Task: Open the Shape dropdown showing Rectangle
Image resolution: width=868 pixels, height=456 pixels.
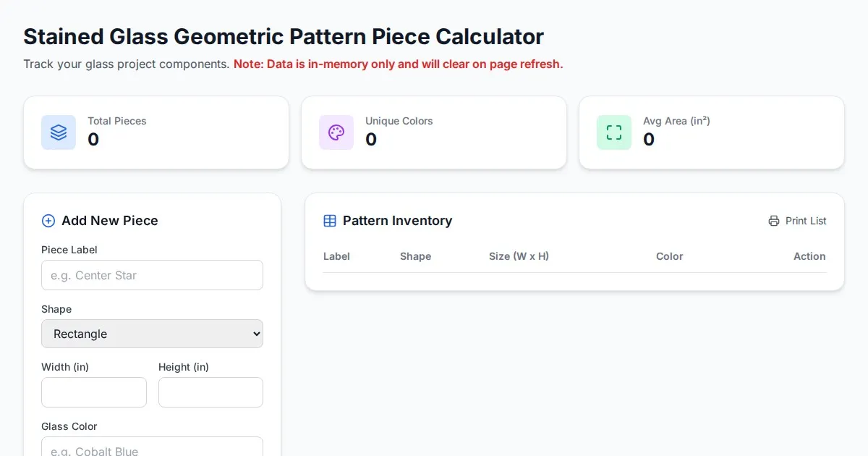Action: coord(152,334)
